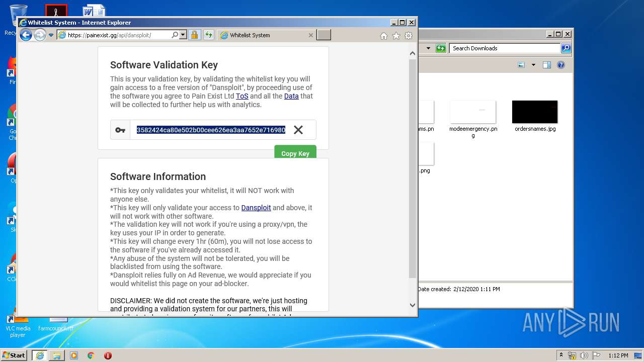Show hidden system tray icons
This screenshot has width=644, height=362.
pos(561,355)
